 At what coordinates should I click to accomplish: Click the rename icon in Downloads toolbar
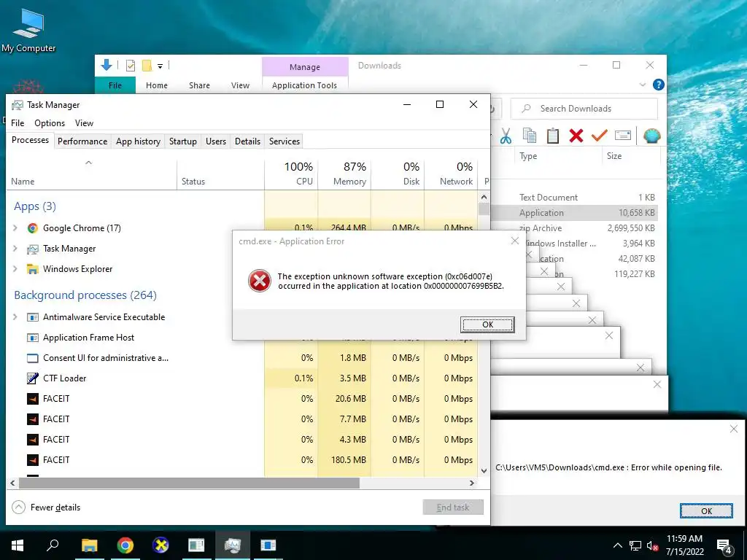[x=623, y=136]
